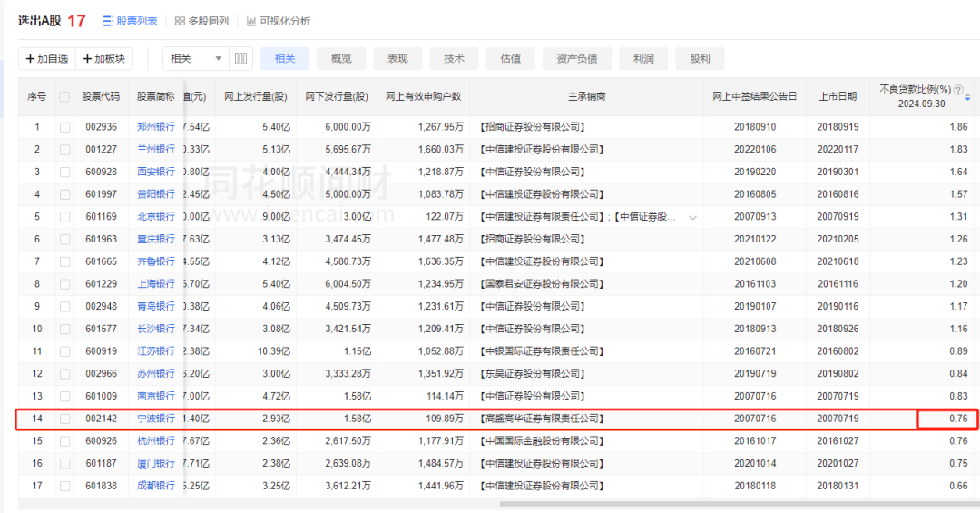Toggle the select-all checkbox in header
Image resolution: width=980 pixels, height=513 pixels.
(64, 96)
